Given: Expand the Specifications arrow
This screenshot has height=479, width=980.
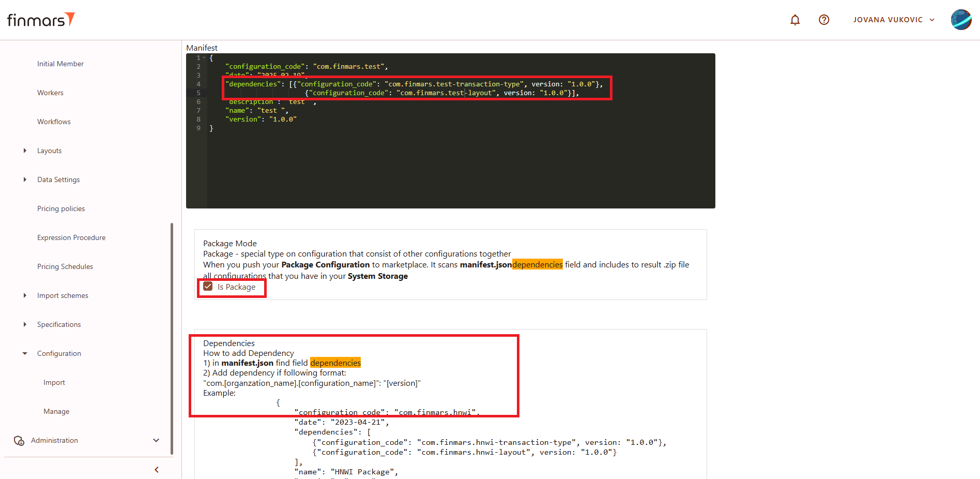Looking at the screenshot, I should (x=25, y=324).
